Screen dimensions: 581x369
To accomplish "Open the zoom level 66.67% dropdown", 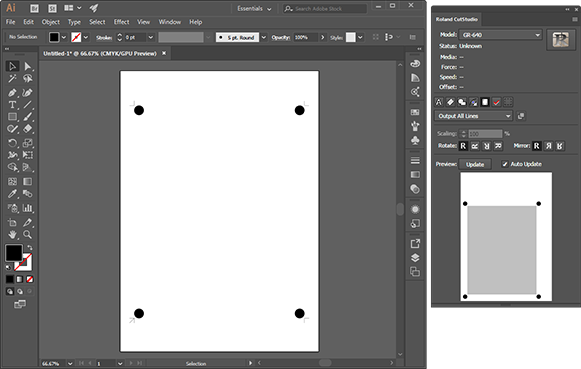I will (x=70, y=363).
